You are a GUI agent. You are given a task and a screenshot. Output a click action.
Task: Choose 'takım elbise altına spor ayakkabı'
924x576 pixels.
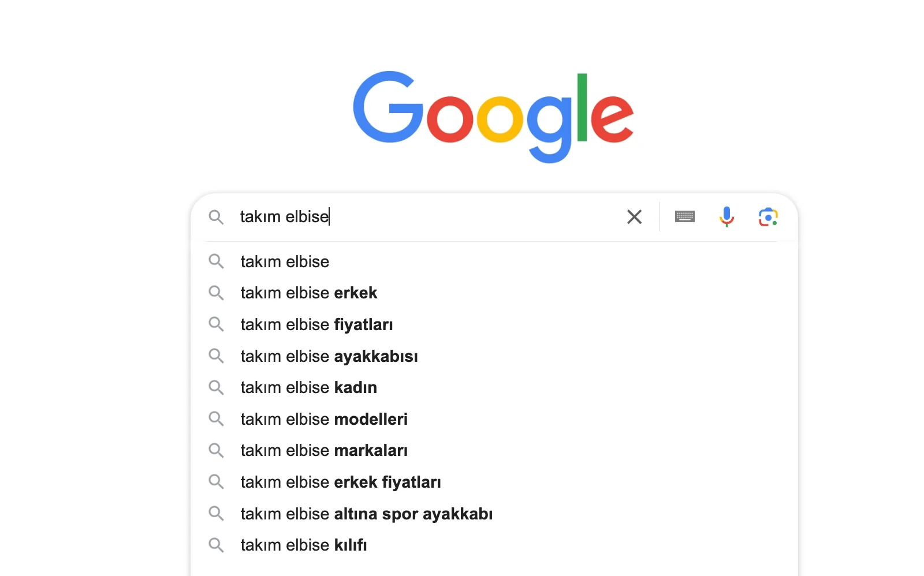[367, 514]
